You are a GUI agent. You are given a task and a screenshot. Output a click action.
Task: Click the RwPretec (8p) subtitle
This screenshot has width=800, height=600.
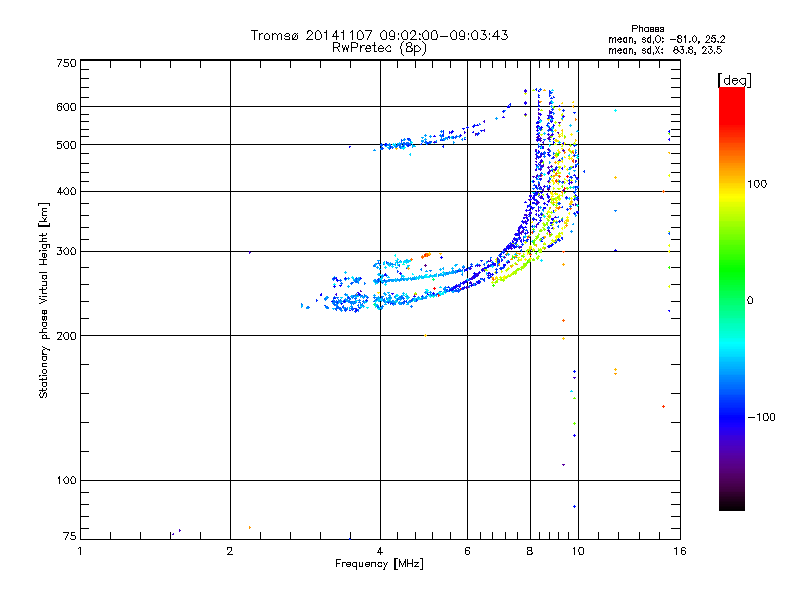coord(379,47)
